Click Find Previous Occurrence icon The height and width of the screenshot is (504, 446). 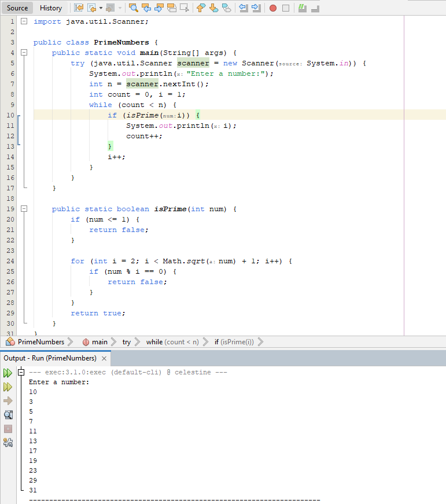click(146, 8)
